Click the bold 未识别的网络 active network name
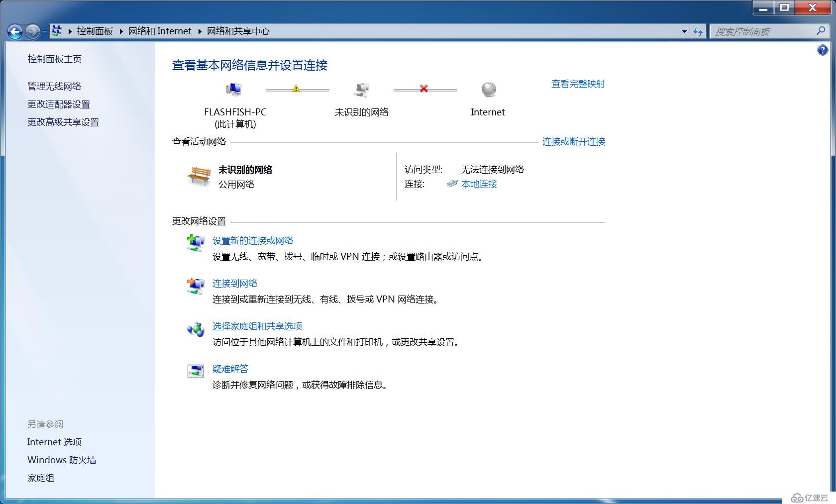Screen dimensions: 836x504 245,170
